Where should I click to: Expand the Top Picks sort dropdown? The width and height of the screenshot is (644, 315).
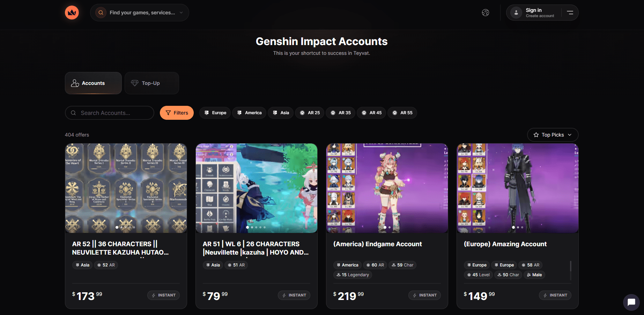click(553, 135)
